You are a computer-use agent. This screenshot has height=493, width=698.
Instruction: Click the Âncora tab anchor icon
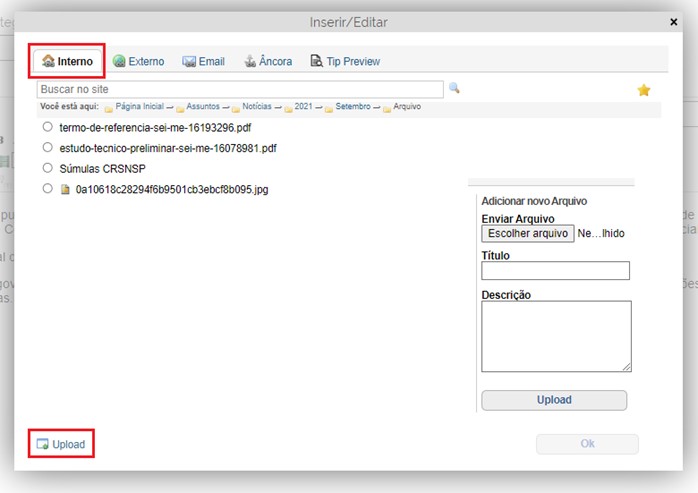250,61
